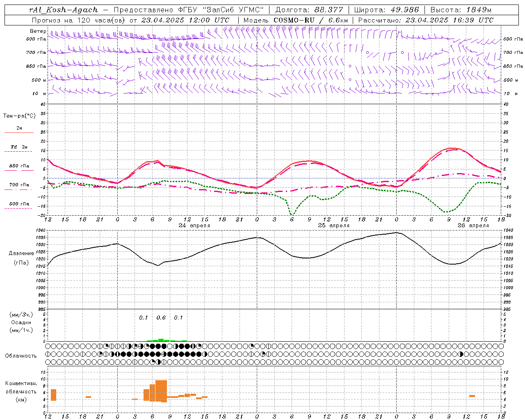Click the 24 апреля date label

click(194, 226)
